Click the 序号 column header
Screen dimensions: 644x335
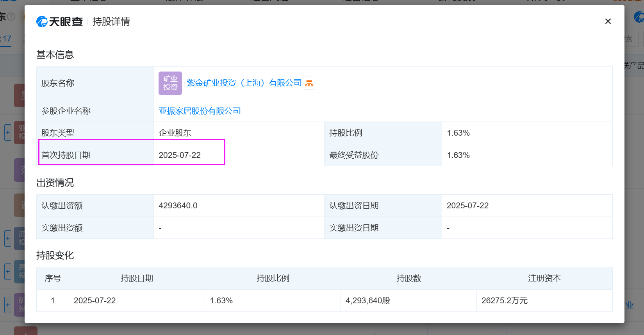click(x=53, y=278)
